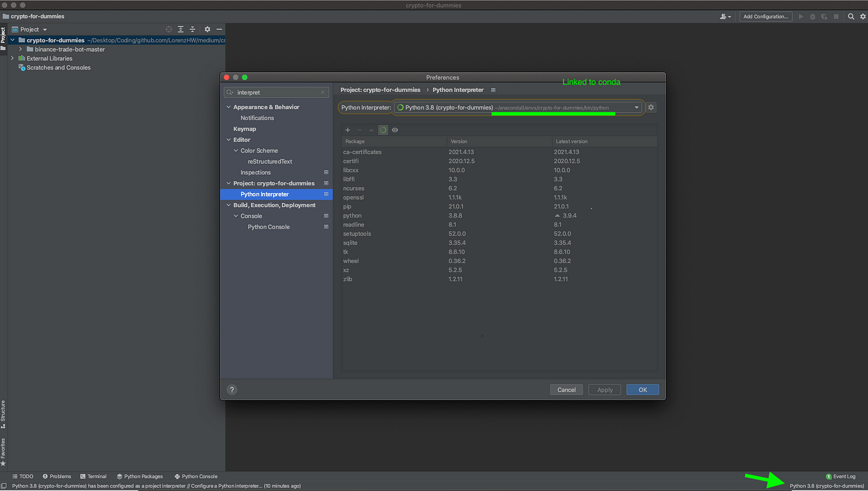Image resolution: width=868 pixels, height=491 pixels.
Task: Collapse the Project: crypto-for-dummies settings group
Action: coord(228,184)
